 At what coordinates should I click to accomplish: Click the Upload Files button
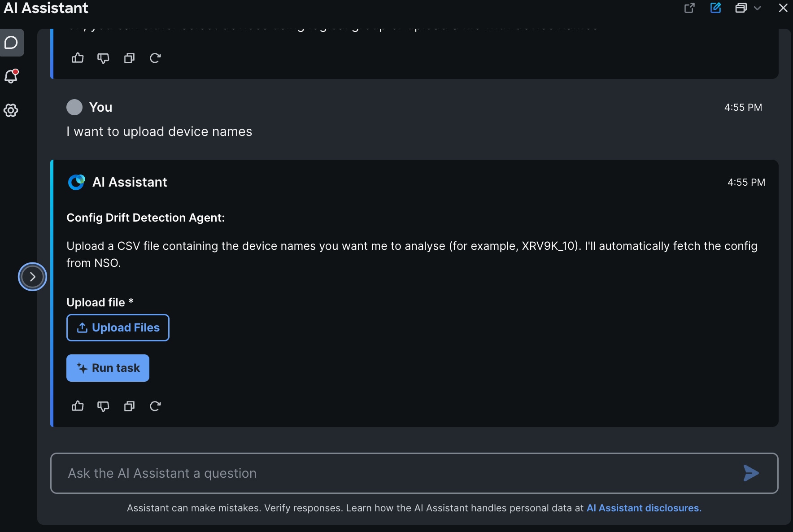click(118, 327)
